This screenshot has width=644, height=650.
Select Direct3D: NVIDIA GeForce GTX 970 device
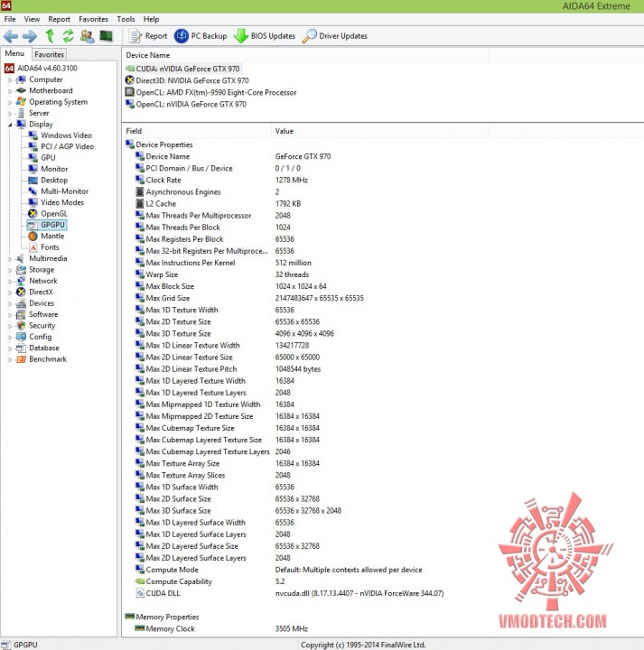click(188, 80)
